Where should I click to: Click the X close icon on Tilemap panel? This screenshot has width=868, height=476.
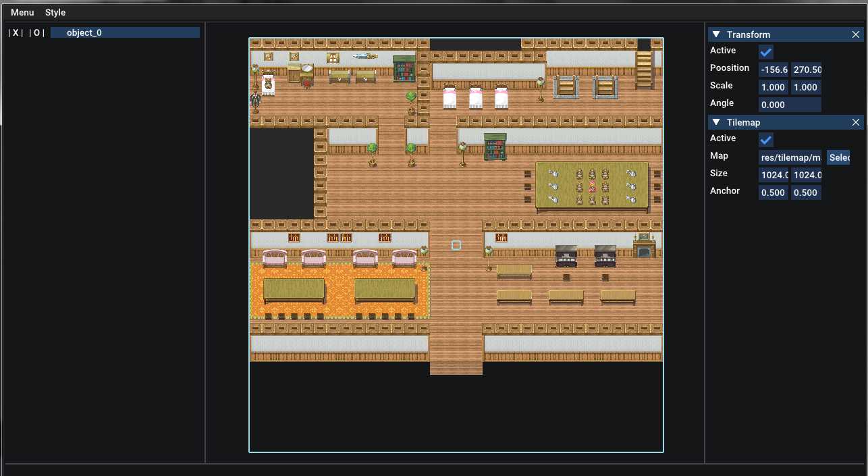pyautogui.click(x=855, y=122)
